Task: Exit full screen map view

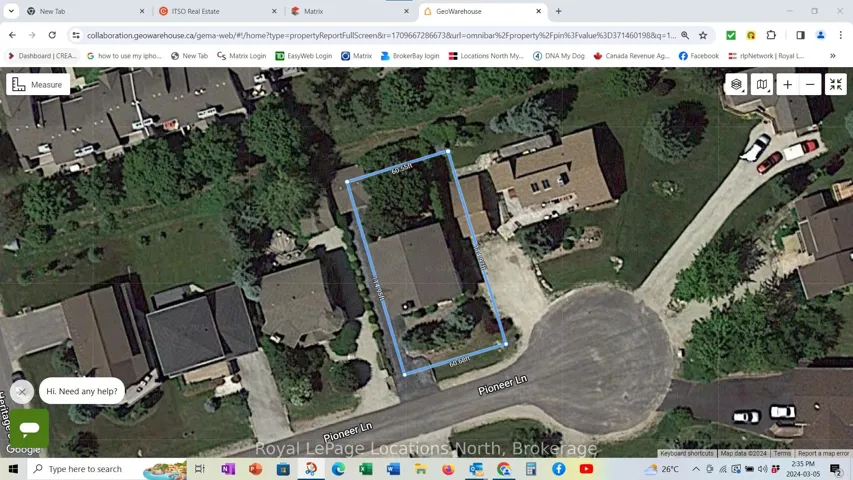Action: coord(836,85)
